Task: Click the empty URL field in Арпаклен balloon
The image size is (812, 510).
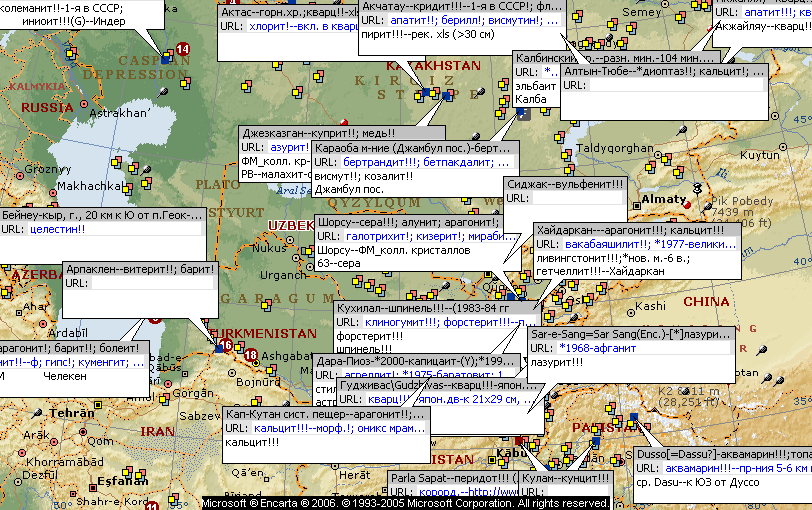Action: [152, 283]
